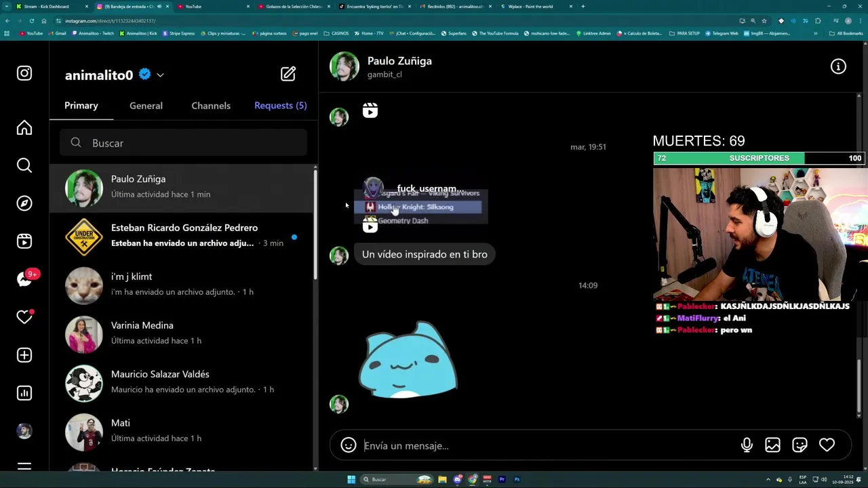Open the Windows Start menu

click(x=351, y=479)
